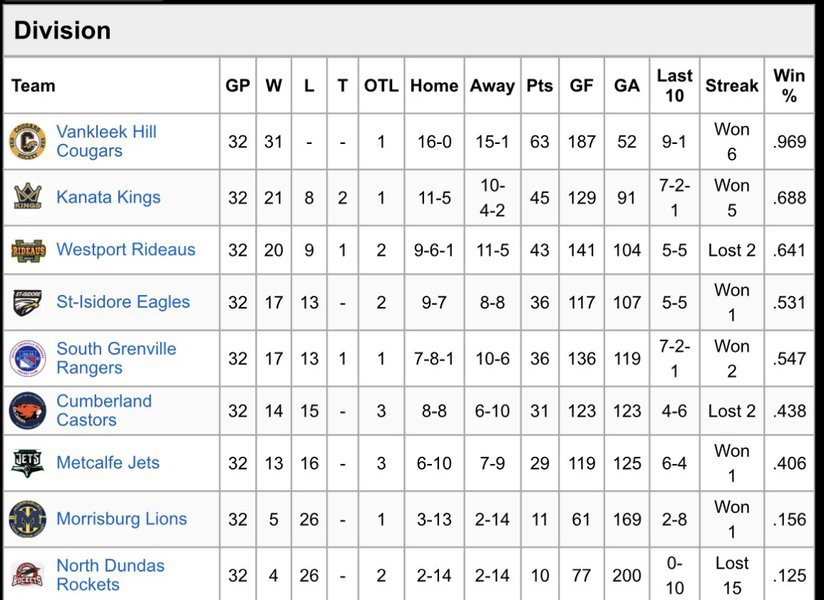The image size is (824, 600).
Task: Click the Kanata Kings crown logo
Action: coord(27,197)
